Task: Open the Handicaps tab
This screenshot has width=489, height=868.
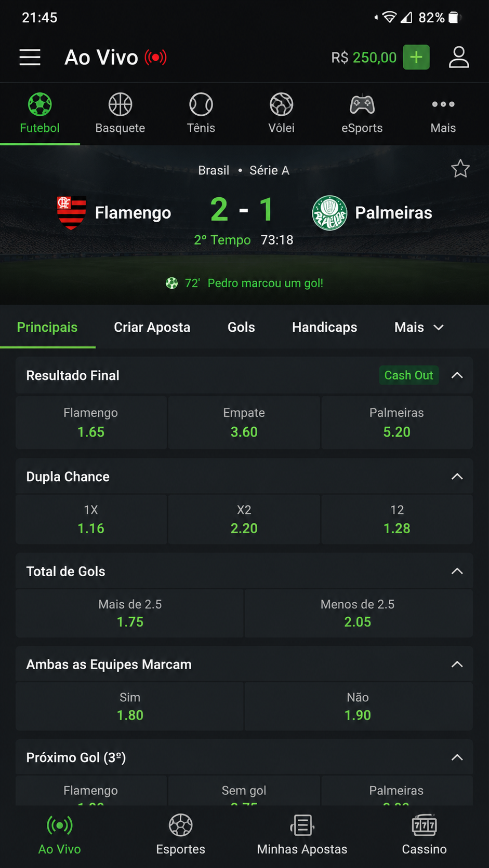Action: pyautogui.click(x=325, y=327)
